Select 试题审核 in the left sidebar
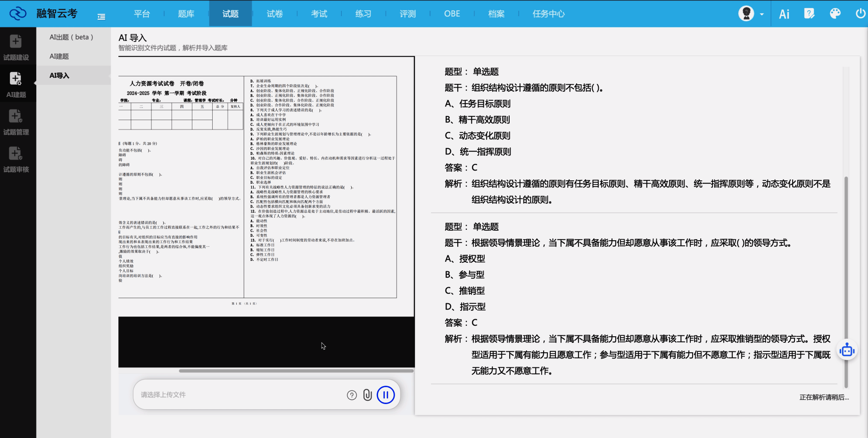 tap(17, 160)
